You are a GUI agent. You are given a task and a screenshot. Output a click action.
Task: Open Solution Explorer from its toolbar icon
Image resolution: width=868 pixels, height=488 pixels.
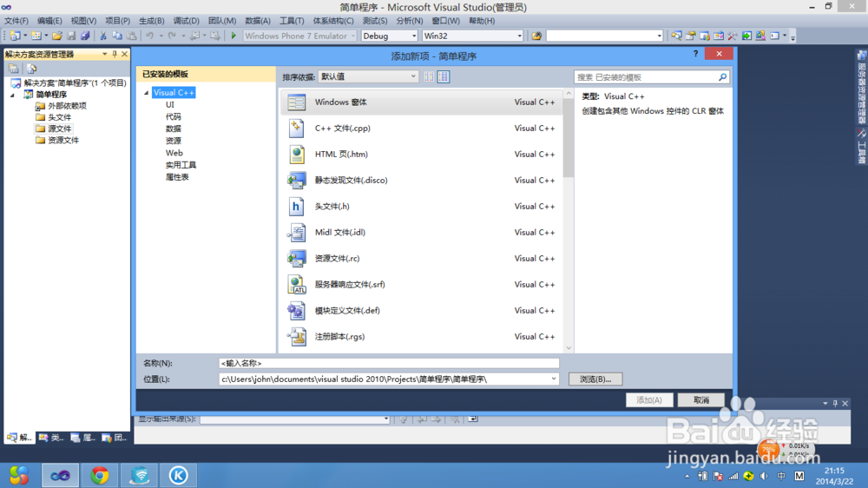click(676, 36)
